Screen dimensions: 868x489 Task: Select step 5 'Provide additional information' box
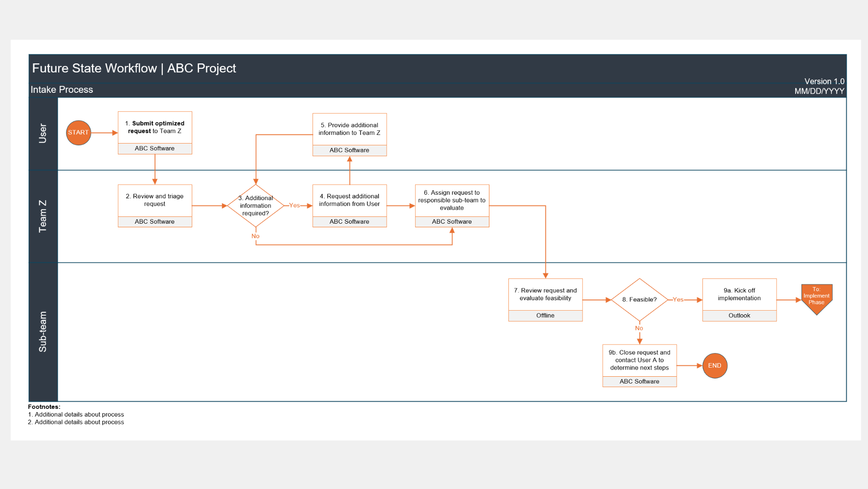click(x=349, y=129)
